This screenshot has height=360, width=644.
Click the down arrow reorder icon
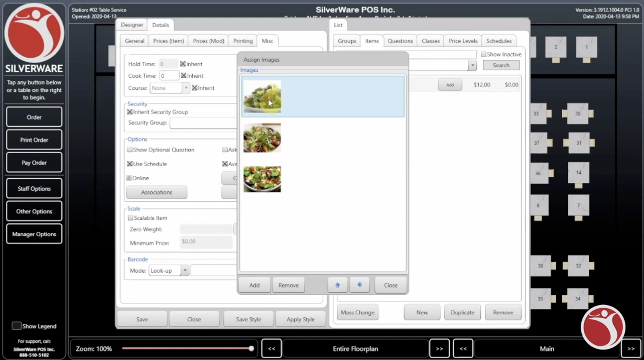pyautogui.click(x=360, y=285)
